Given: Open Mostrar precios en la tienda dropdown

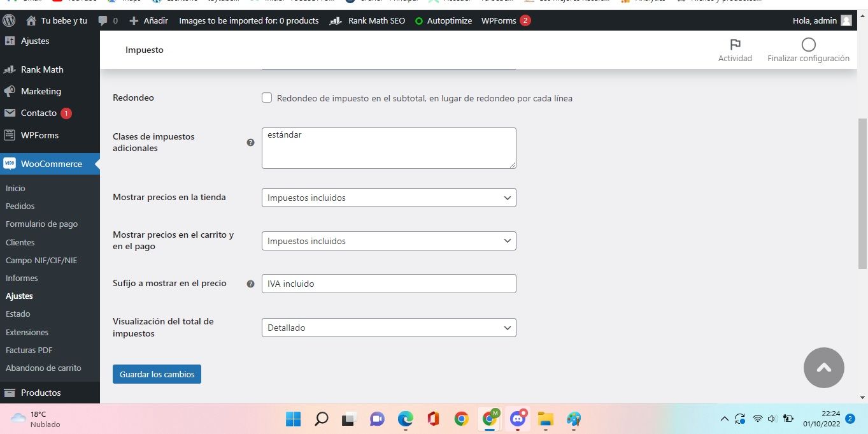Looking at the screenshot, I should click(388, 198).
